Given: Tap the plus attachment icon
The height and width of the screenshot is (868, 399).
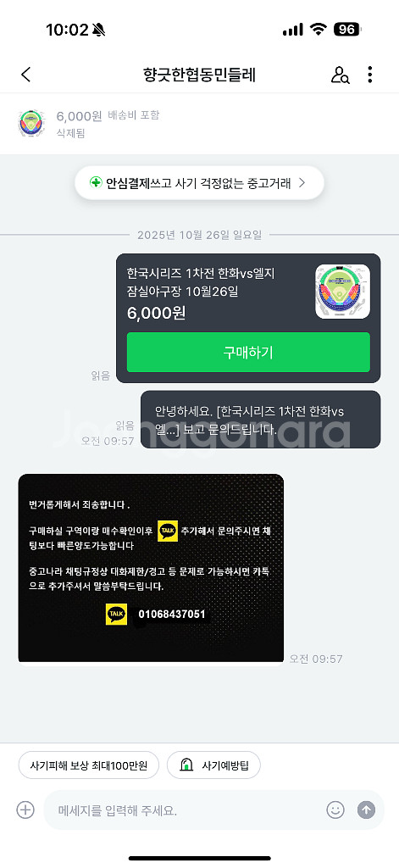Looking at the screenshot, I should click(25, 810).
